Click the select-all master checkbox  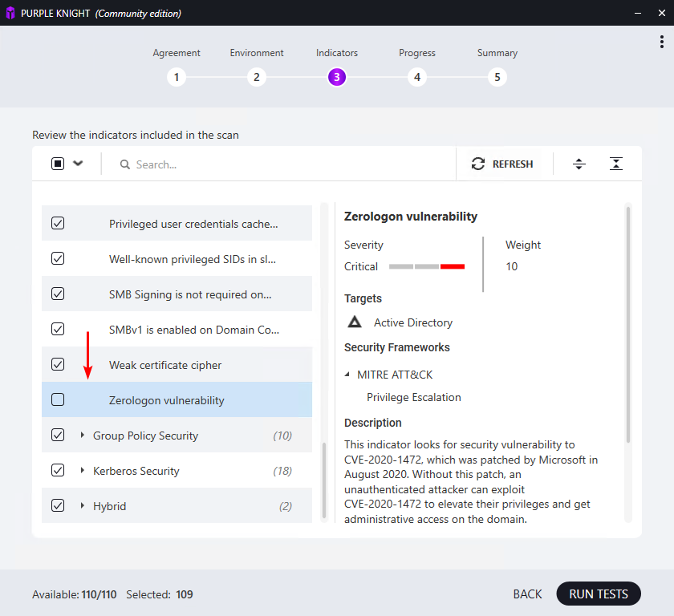click(x=58, y=164)
